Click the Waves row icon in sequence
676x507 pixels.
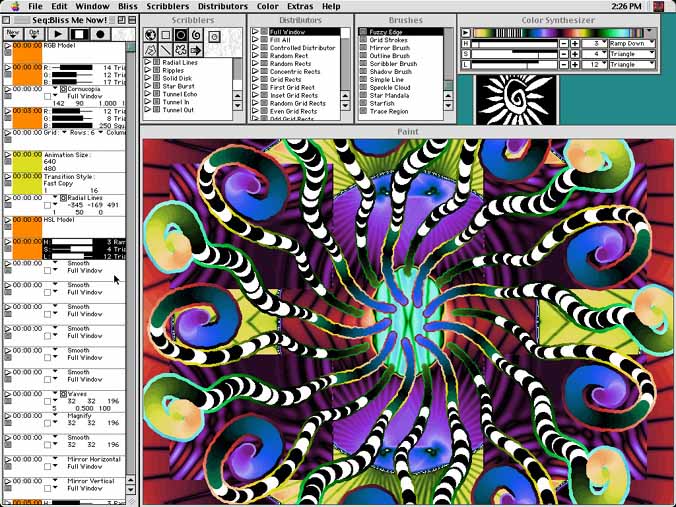click(x=63, y=394)
